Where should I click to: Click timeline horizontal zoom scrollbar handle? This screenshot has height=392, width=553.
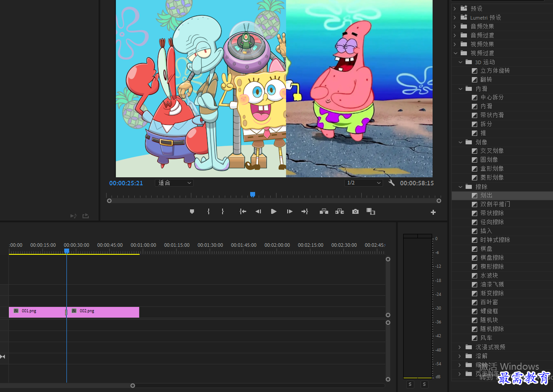pyautogui.click(x=132, y=385)
